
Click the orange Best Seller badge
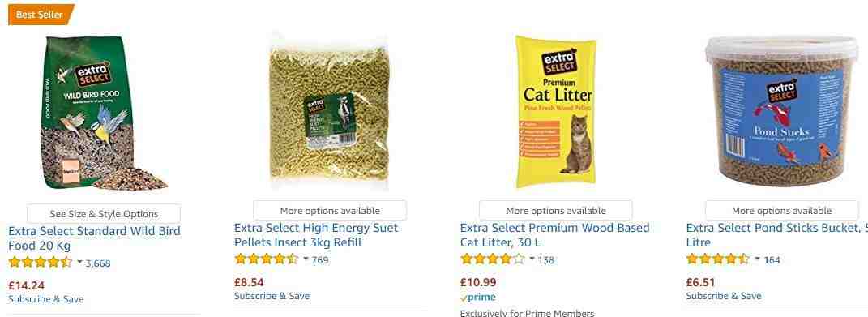click(41, 15)
